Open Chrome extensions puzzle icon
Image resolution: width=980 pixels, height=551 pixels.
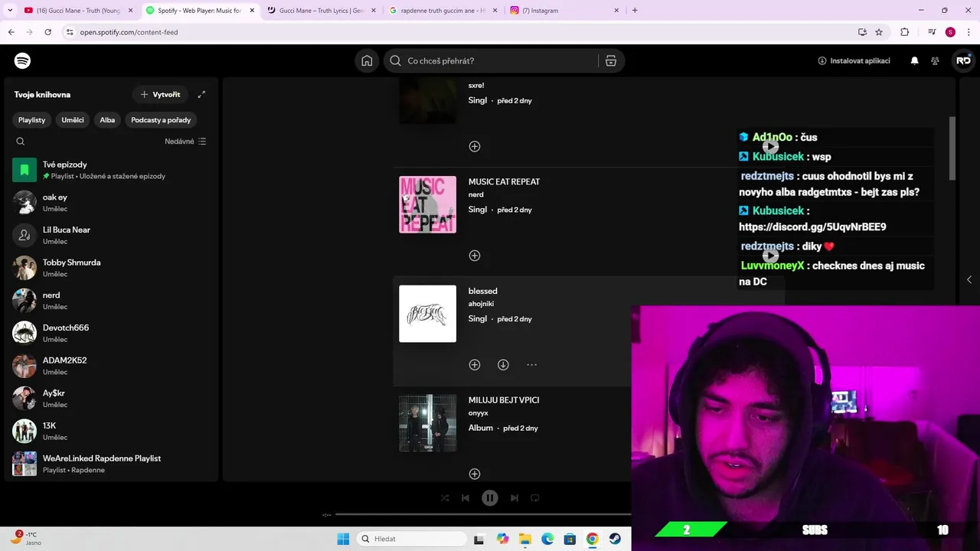(x=904, y=32)
